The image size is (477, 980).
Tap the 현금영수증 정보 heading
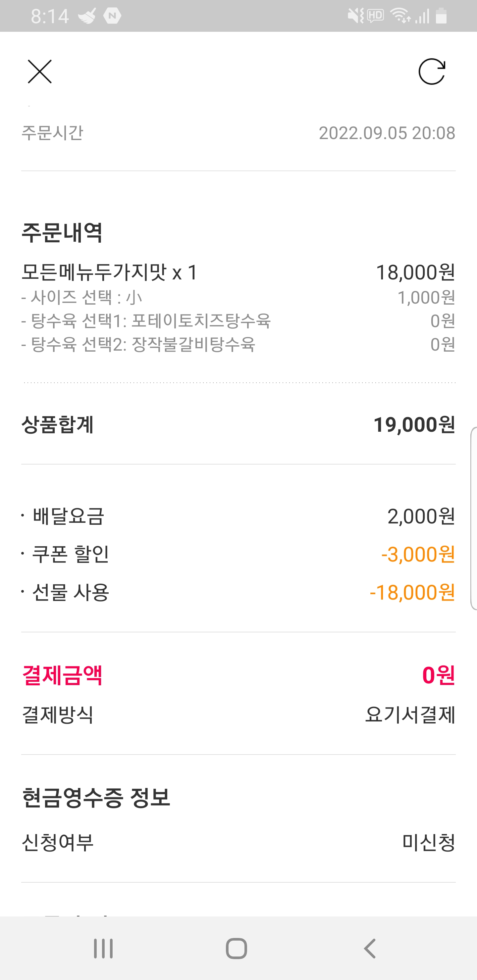[x=96, y=797]
